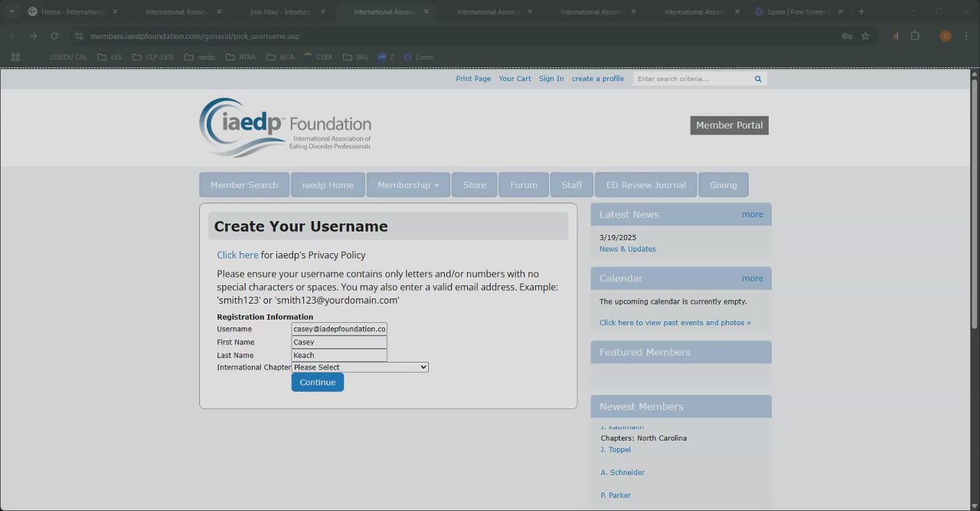The width and height of the screenshot is (980, 511).
Task: Click the site search magnifier icon
Action: (758, 79)
